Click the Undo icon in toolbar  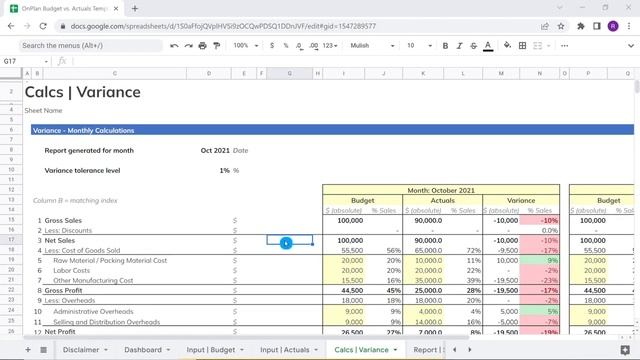(x=174, y=46)
